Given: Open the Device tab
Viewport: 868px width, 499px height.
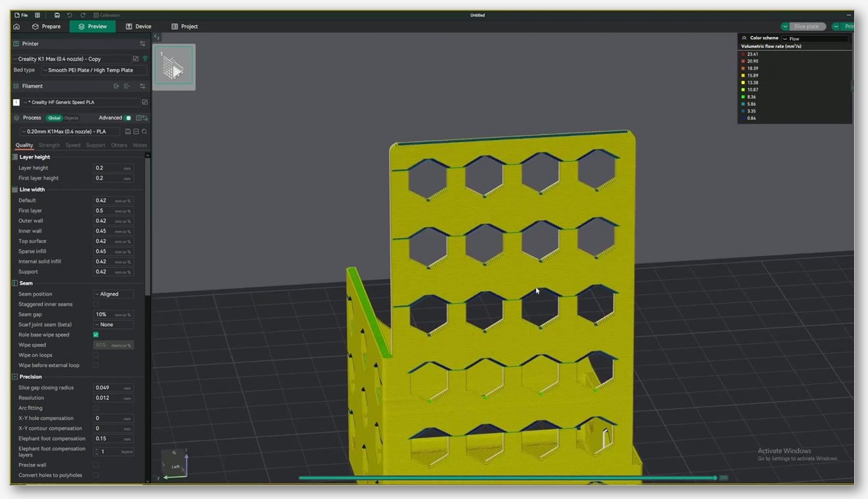Looking at the screenshot, I should click(139, 26).
